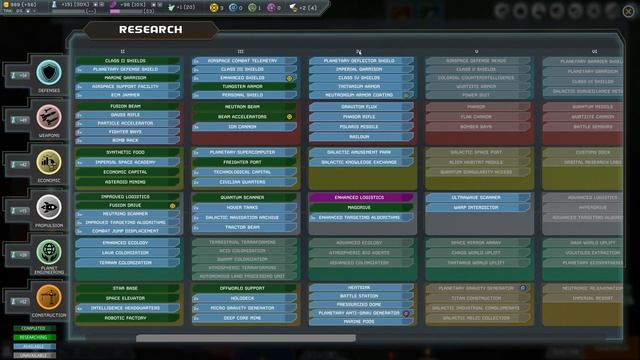
Task: Click the yellow marker on Enhanced Shields
Action: [289, 78]
